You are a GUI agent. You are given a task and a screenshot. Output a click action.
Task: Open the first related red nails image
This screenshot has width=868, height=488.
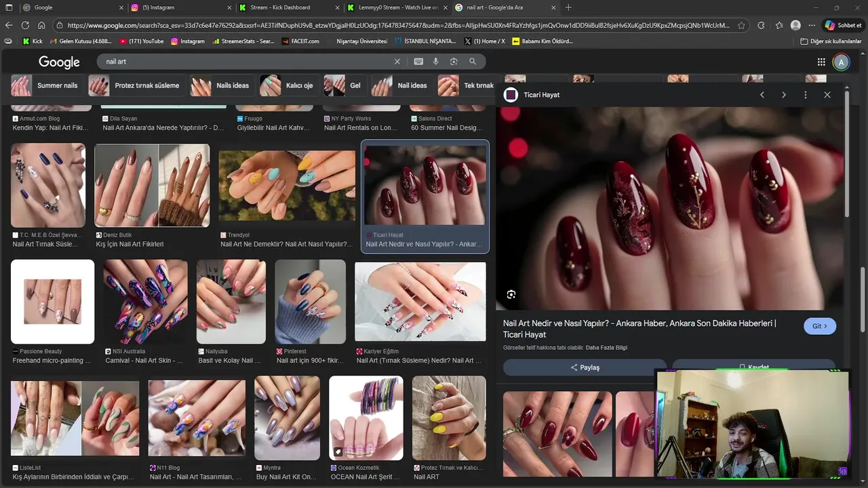(557, 434)
